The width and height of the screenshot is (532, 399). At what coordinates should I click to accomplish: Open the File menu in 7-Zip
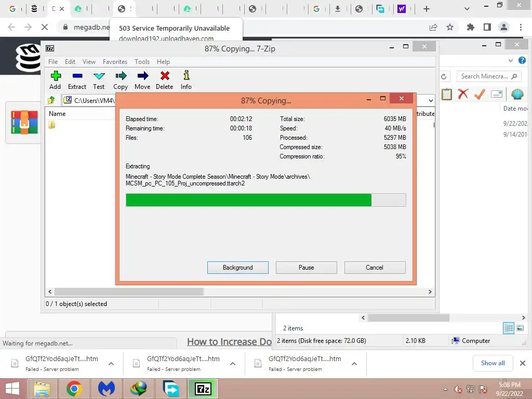pyautogui.click(x=53, y=62)
